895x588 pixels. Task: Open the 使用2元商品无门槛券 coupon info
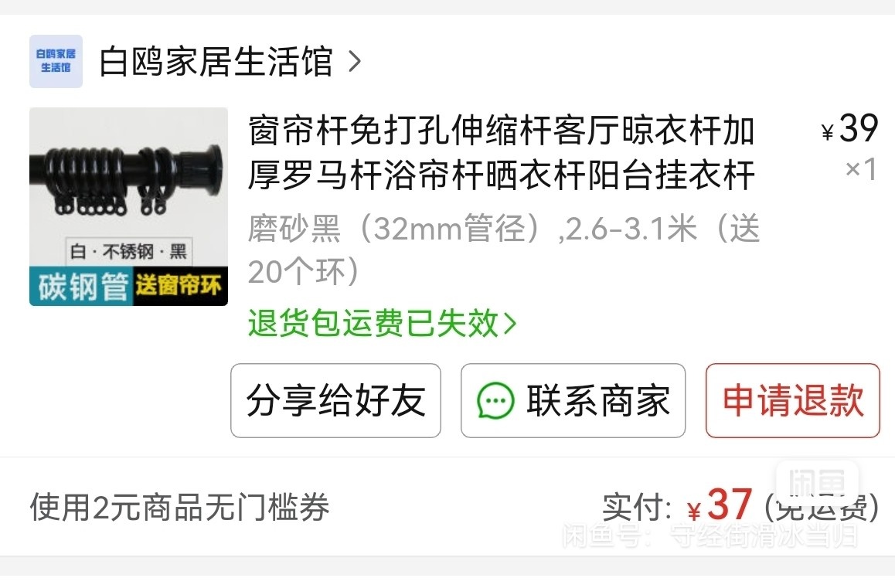coord(180,507)
